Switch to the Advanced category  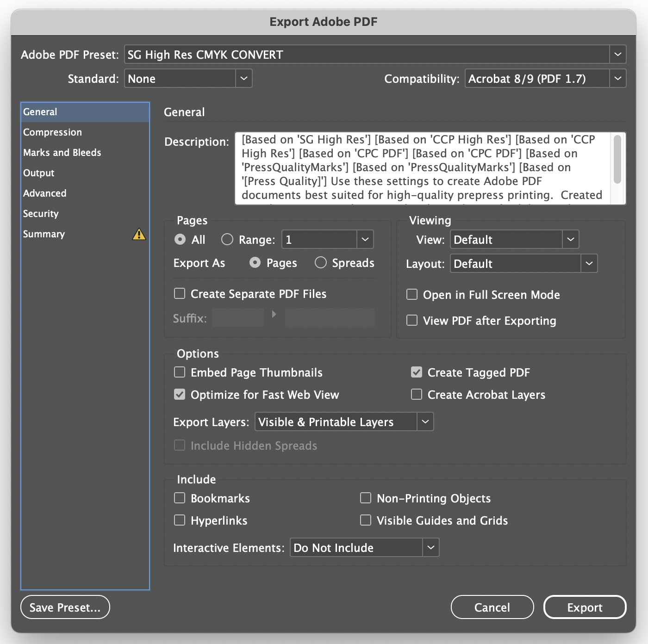(85, 193)
